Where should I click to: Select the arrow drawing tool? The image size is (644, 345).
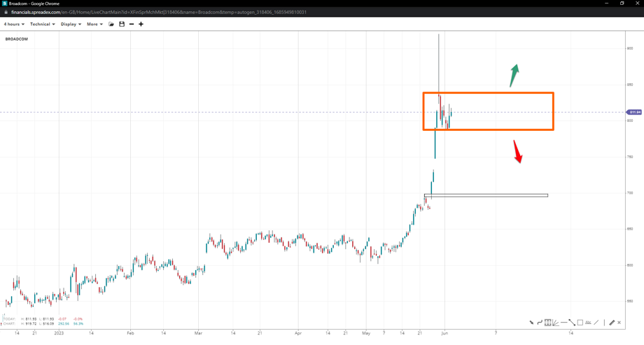pos(531,323)
